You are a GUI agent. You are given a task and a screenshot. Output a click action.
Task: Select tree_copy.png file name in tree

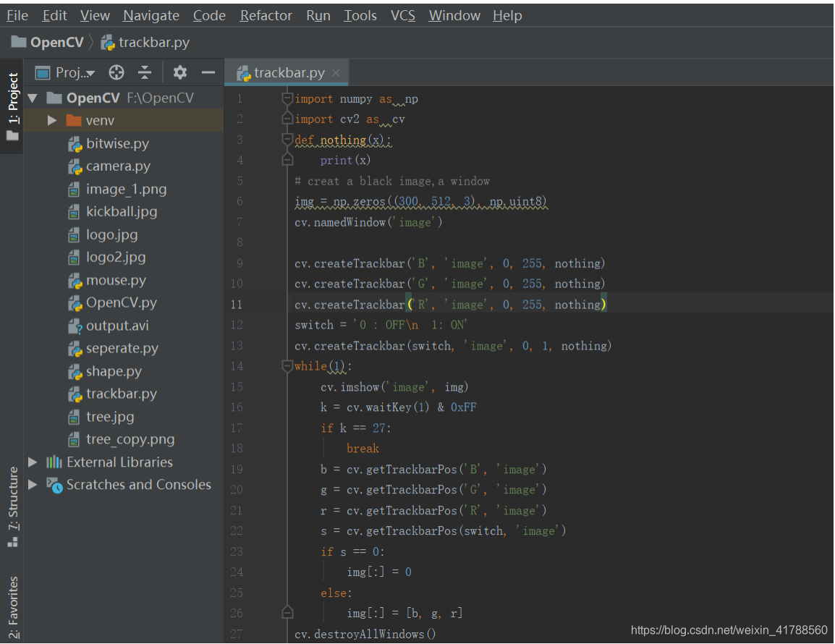coord(130,439)
